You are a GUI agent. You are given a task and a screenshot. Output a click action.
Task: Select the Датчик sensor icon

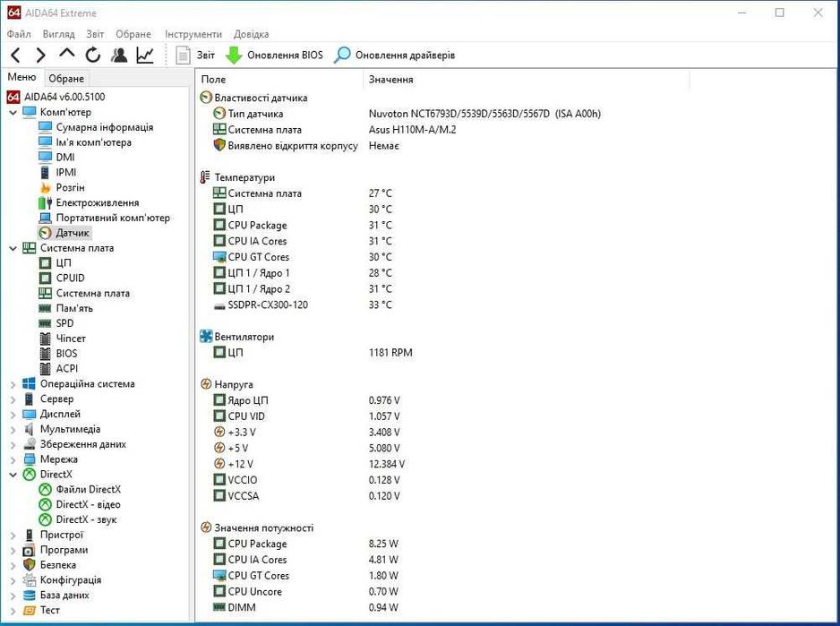pos(46,233)
